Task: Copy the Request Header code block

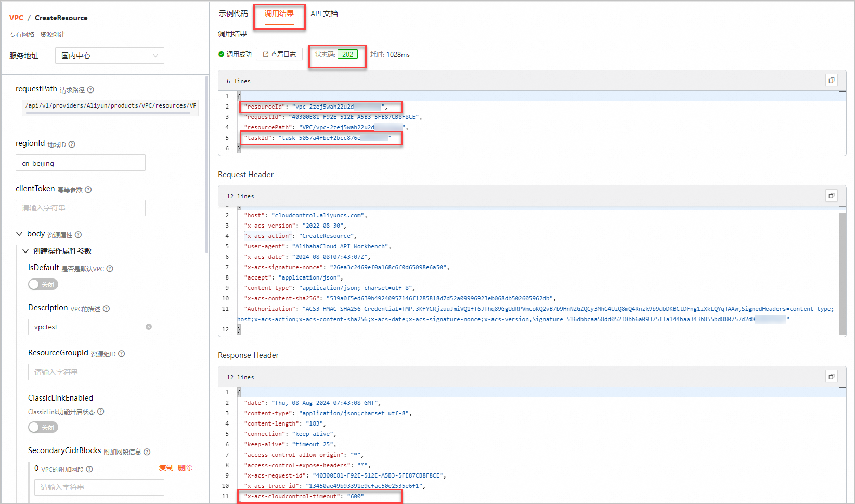Action: [x=832, y=196]
